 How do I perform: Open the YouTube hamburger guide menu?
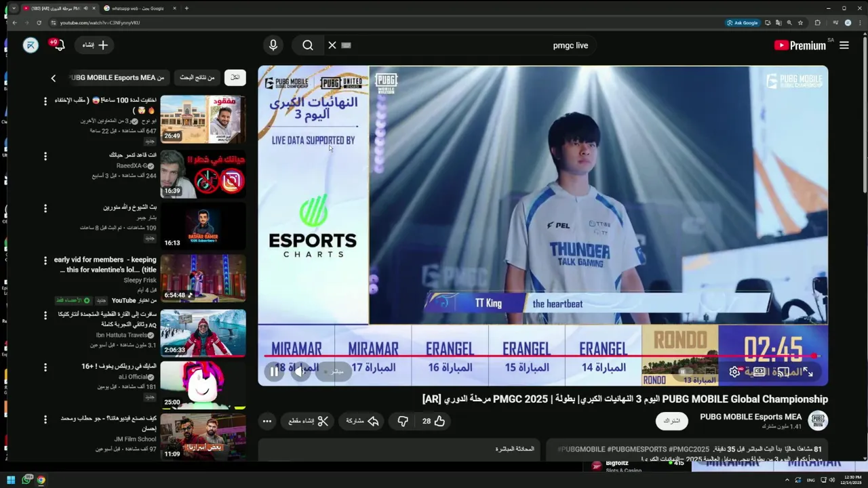coord(844,45)
